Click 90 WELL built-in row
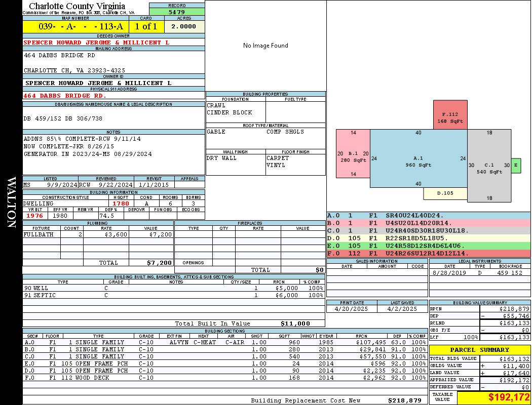Screen dimensions: 532x405 174,289
